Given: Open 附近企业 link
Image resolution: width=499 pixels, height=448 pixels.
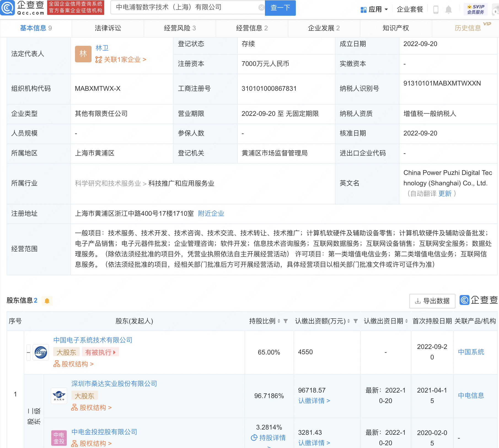Looking at the screenshot, I should point(211,214).
